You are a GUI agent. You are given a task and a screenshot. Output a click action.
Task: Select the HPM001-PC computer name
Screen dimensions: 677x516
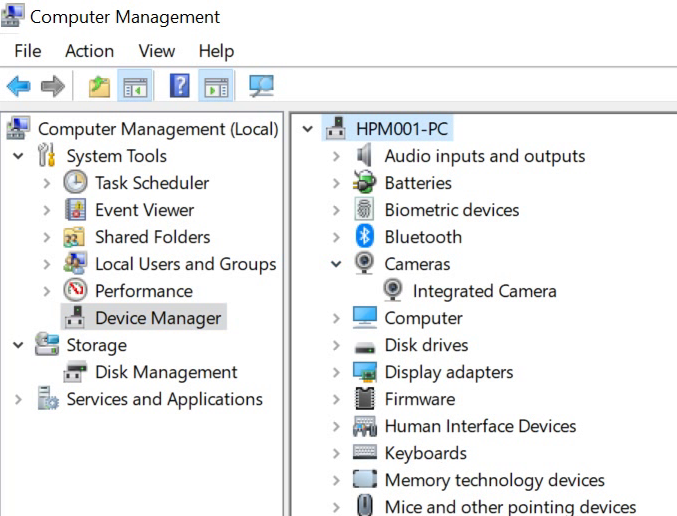[402, 129]
